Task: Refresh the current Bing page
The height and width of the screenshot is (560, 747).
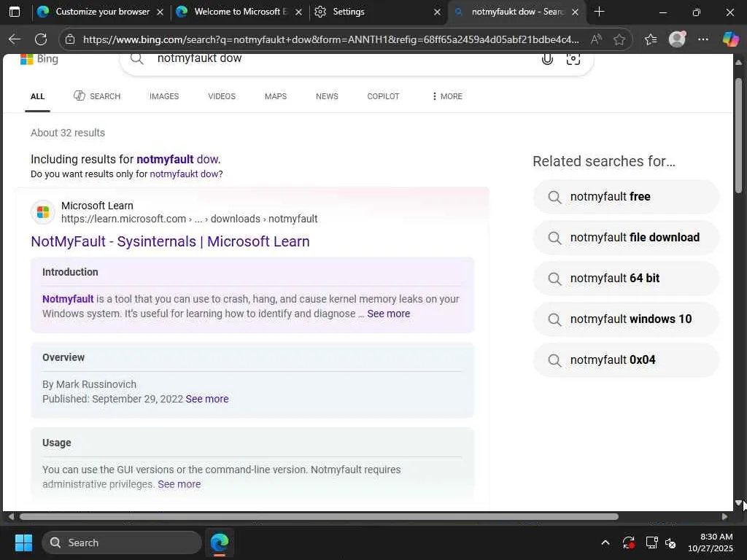Action: pyautogui.click(x=41, y=39)
